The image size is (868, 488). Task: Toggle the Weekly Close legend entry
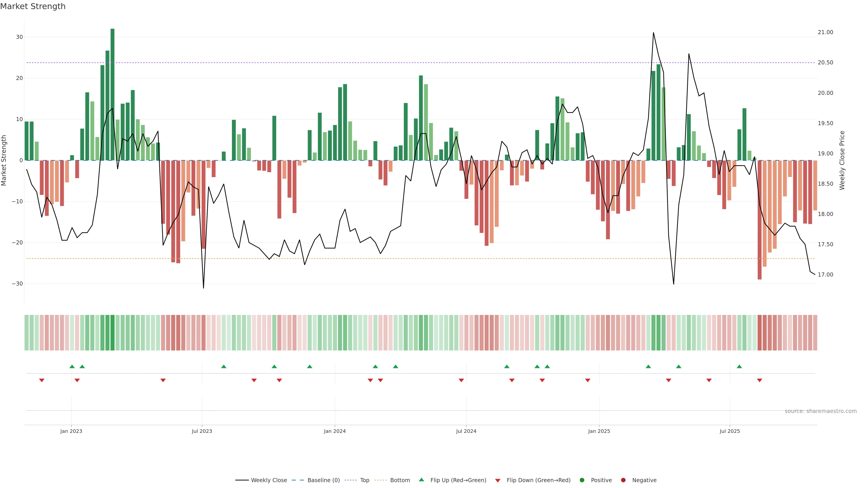click(x=262, y=480)
